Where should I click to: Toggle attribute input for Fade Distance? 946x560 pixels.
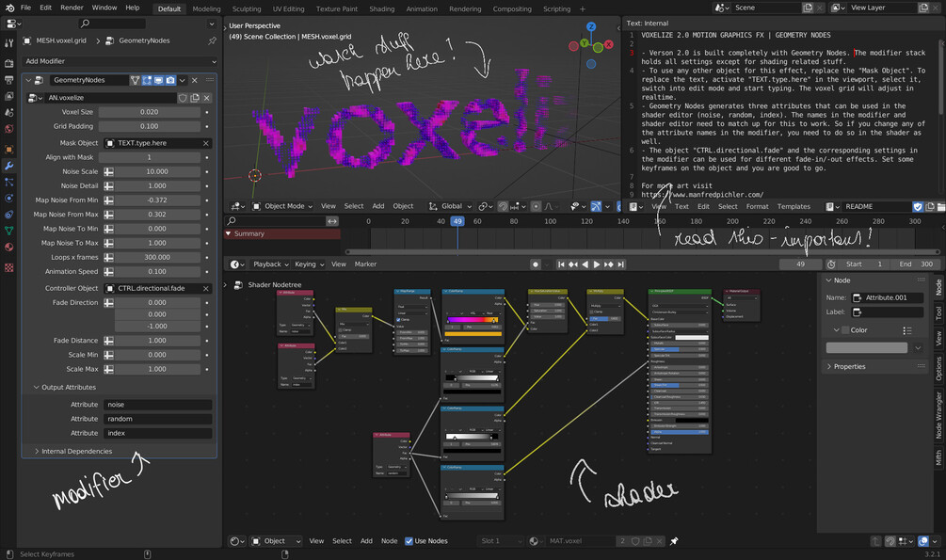click(x=108, y=341)
